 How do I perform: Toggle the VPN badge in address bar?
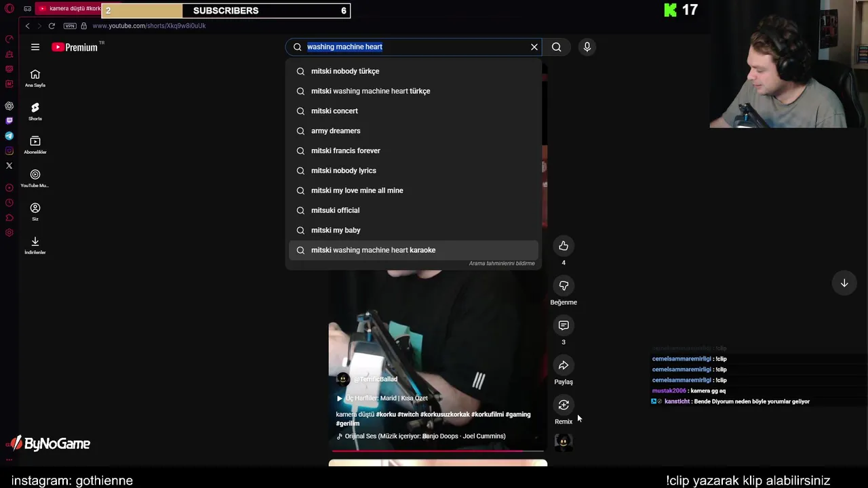click(x=70, y=26)
